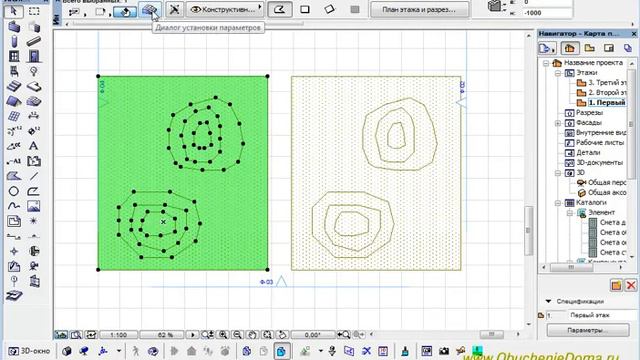The image size is (640, 360).
Task: Choose the Column tool in toolbox
Action: tap(14, 41)
